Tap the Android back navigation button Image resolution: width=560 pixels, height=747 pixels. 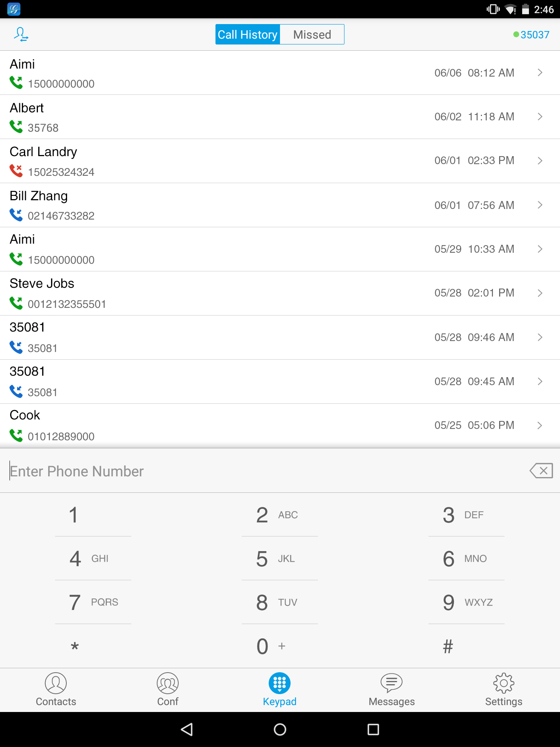pos(187,729)
